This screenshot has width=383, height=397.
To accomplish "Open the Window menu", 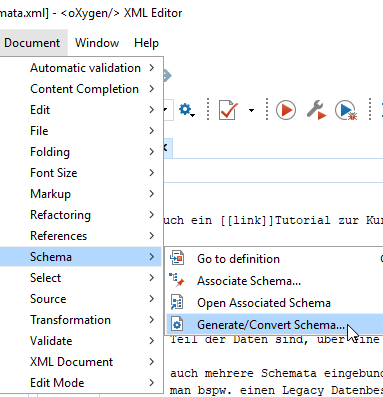I will click(97, 43).
